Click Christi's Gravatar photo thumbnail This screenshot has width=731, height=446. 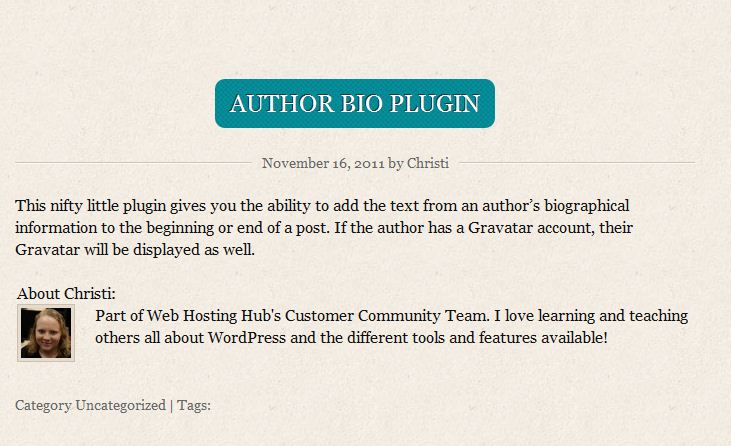pos(46,333)
